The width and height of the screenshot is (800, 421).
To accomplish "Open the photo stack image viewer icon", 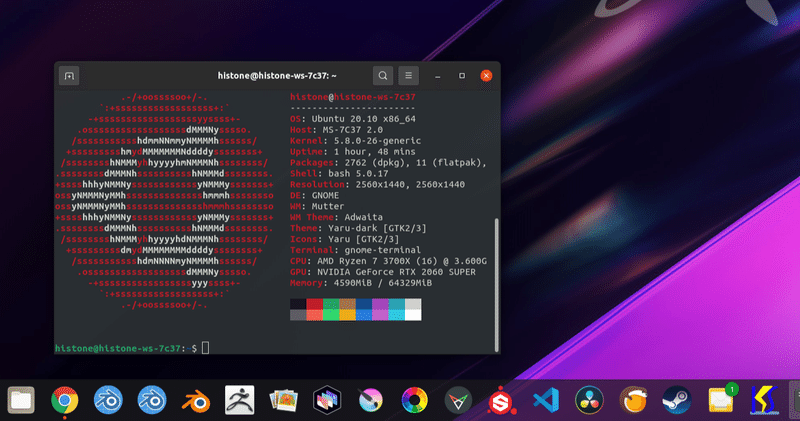I will click(284, 400).
